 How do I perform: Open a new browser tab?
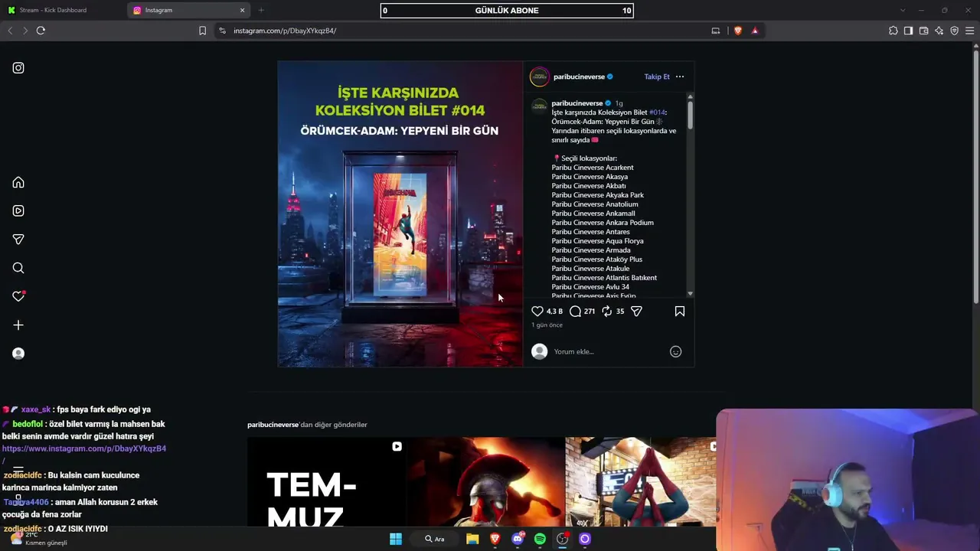261,10
